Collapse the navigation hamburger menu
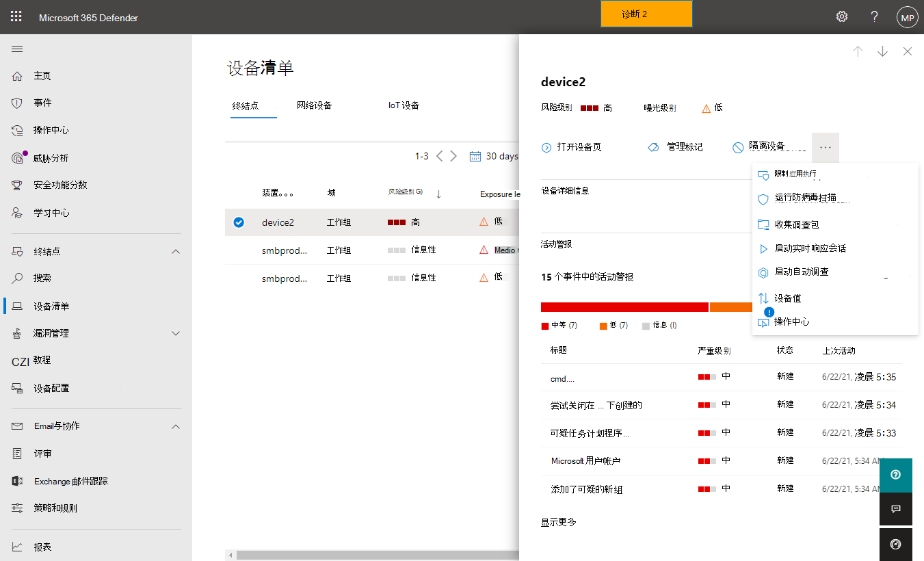 pyautogui.click(x=17, y=49)
